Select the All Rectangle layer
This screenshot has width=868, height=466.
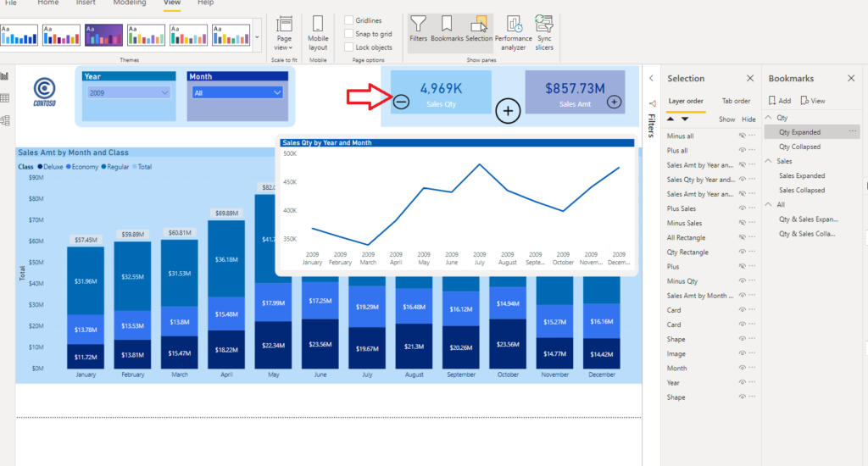pos(686,237)
